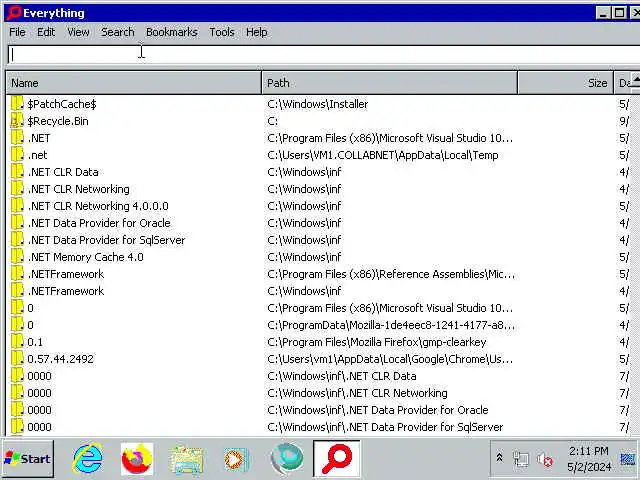
Task: Select the .NET CLR Networking folder icon
Action: point(17,189)
